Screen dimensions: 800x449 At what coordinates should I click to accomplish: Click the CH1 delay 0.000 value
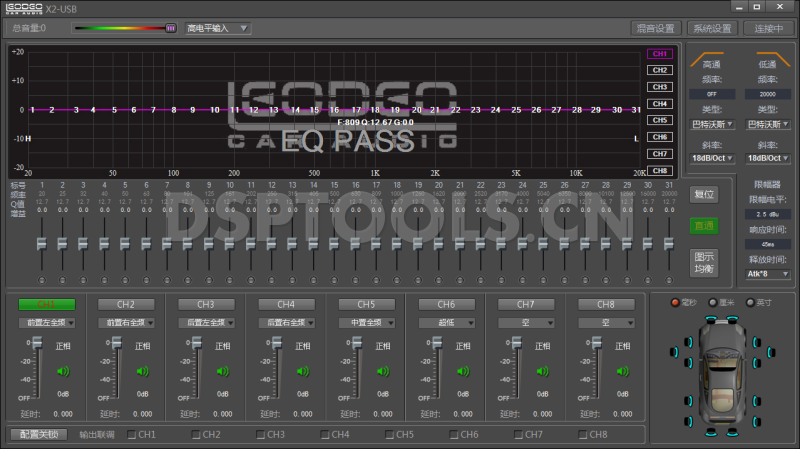[x=63, y=414]
